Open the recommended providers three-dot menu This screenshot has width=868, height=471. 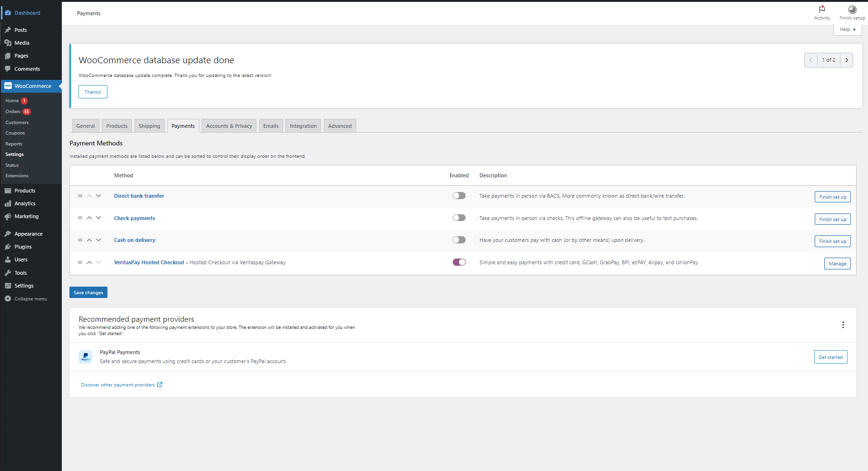click(x=843, y=325)
